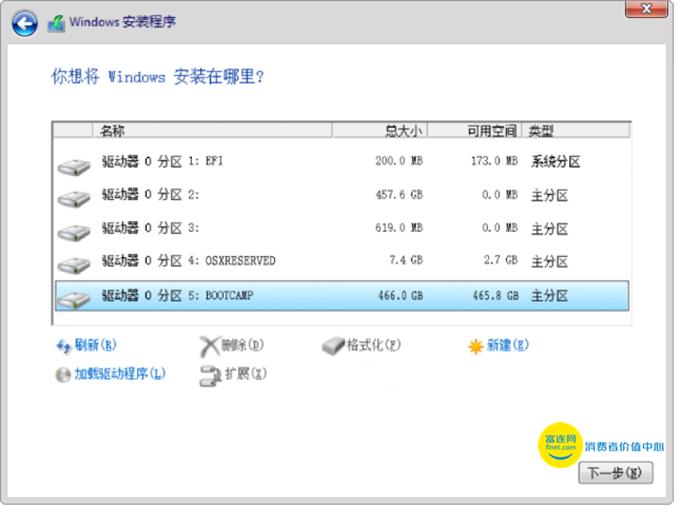Click the 7.4 GB total size cell
This screenshot has height=506, width=675.
(x=406, y=260)
